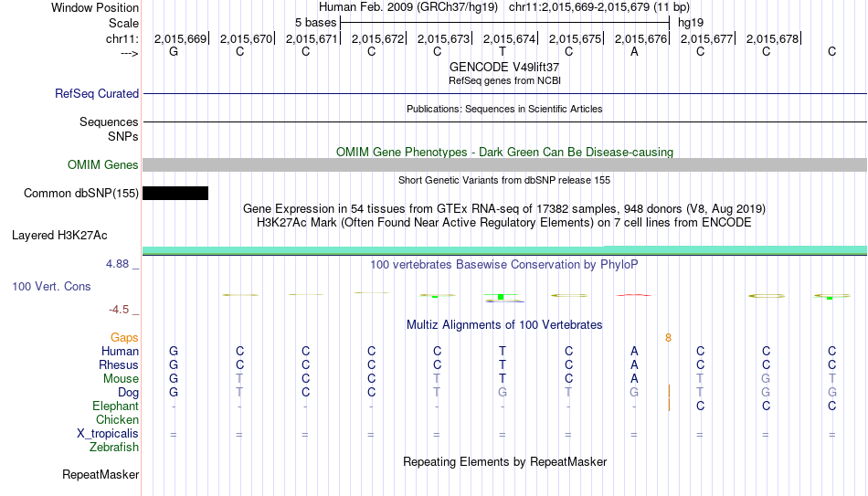Viewport: 868px width, 496px height.
Task: Click the teal H3K27Ac signal band
Action: point(505,250)
